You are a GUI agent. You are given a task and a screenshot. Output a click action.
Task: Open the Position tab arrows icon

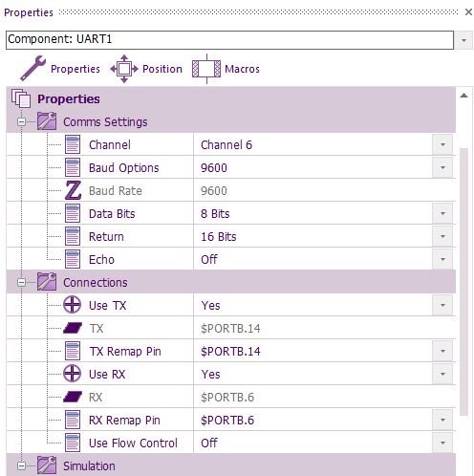click(124, 69)
